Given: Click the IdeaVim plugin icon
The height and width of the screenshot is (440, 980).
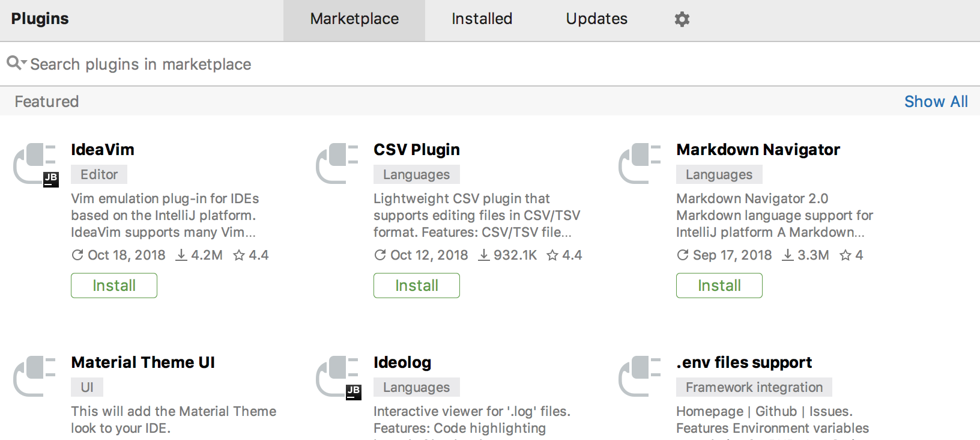Looking at the screenshot, I should (35, 164).
